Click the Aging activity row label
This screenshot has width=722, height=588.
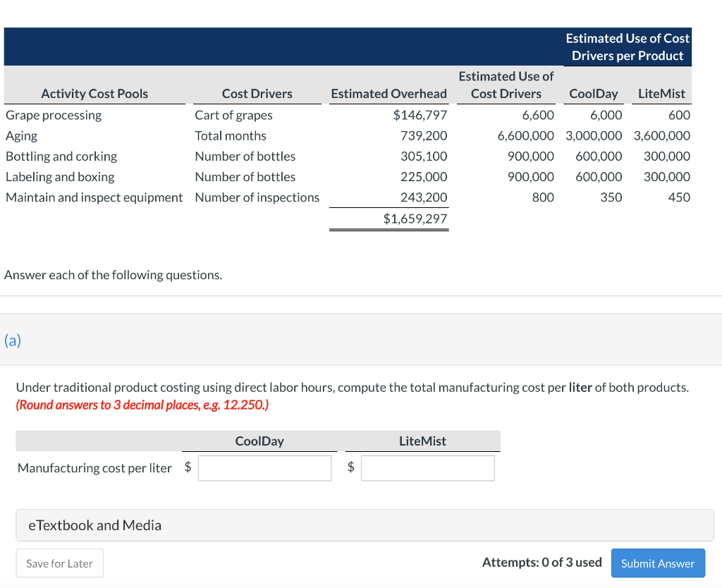(x=22, y=135)
